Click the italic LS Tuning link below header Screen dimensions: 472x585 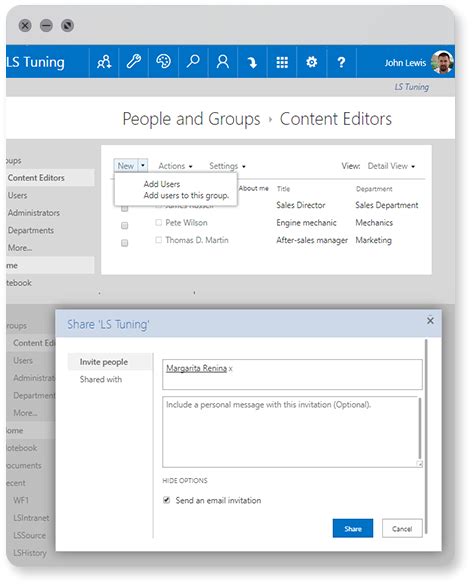pyautogui.click(x=412, y=87)
